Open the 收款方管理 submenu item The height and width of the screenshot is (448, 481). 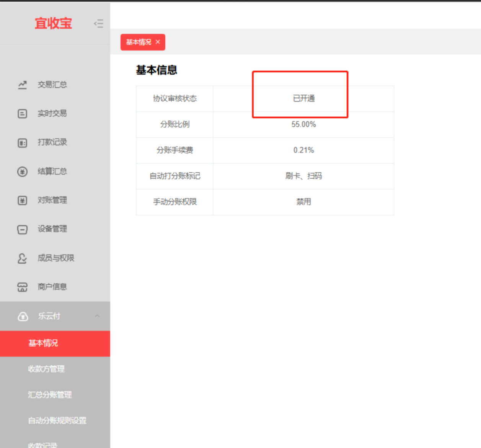click(x=55, y=369)
